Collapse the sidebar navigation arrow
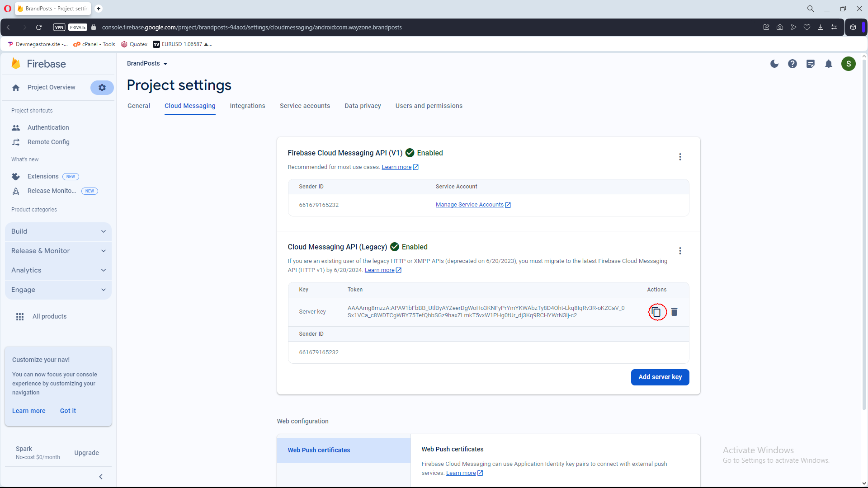Screen dimensions: 868x488 [101, 477]
